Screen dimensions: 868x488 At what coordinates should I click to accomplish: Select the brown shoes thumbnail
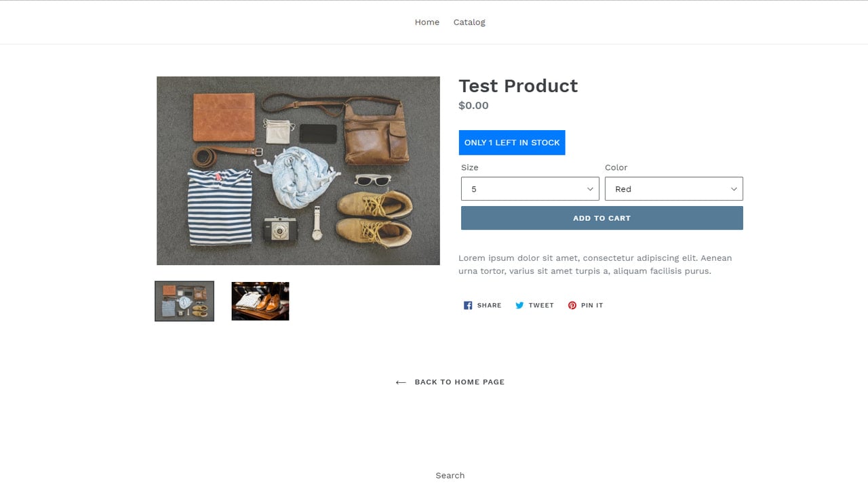(260, 301)
